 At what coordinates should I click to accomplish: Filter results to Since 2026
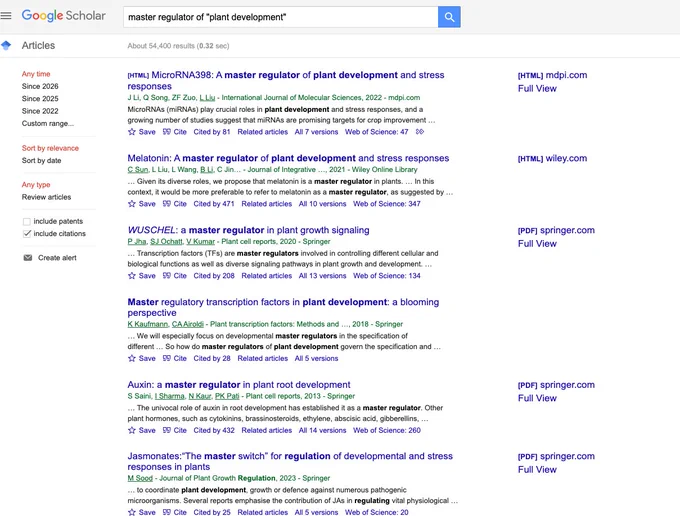40,86
